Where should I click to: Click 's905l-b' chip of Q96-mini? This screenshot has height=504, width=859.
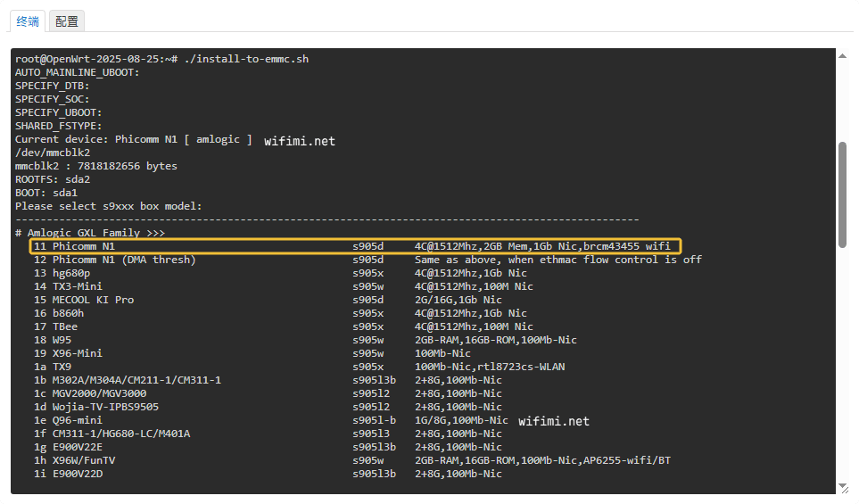[374, 420]
